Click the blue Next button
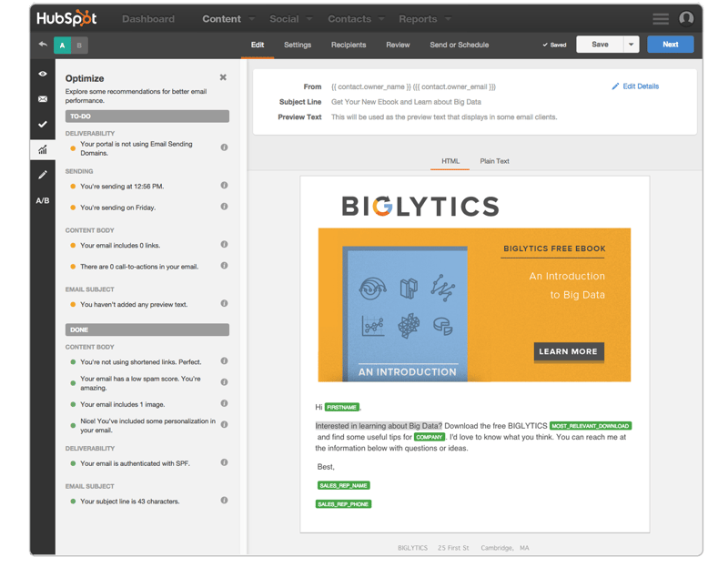728x588 pixels. pyautogui.click(x=671, y=45)
